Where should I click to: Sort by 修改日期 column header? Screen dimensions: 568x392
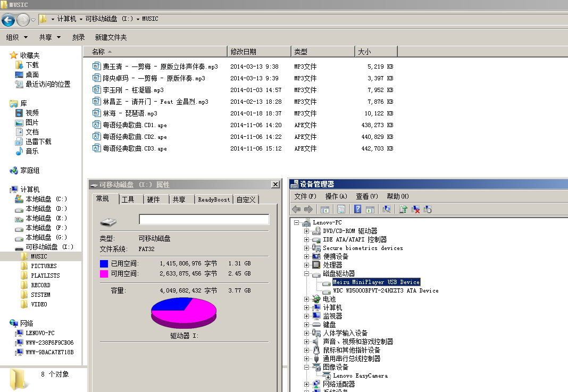coord(259,52)
